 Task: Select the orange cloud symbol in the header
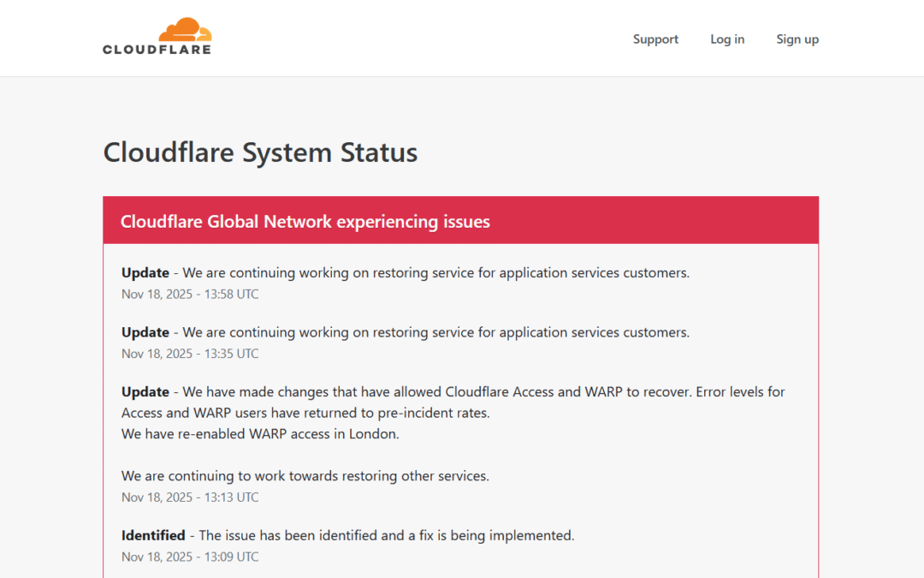pos(184,27)
